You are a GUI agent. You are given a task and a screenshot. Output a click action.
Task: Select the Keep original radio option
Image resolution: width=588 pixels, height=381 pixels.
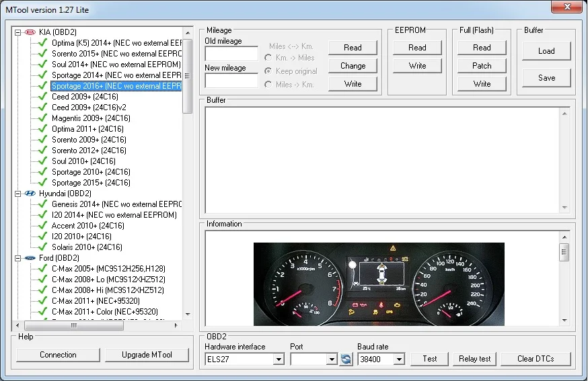(269, 71)
